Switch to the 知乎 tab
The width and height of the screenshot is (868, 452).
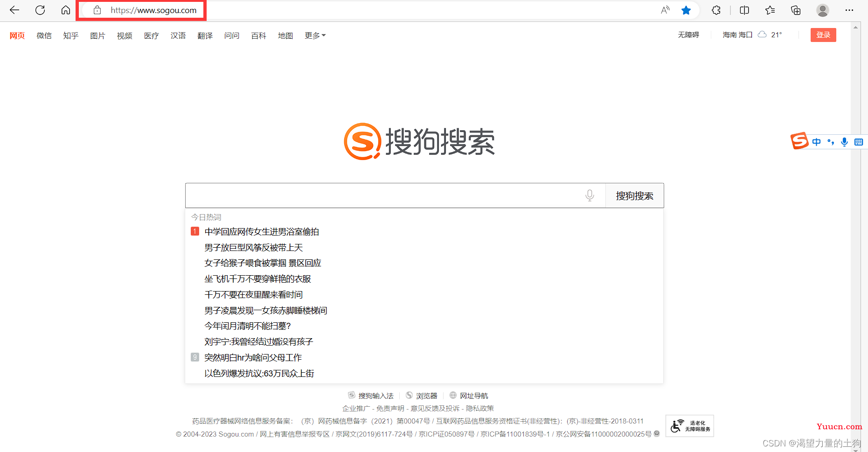pos(71,35)
